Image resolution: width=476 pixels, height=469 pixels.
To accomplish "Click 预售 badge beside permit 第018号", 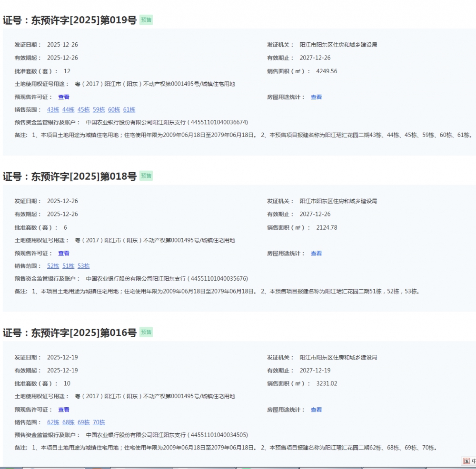I will pyautogui.click(x=146, y=176).
